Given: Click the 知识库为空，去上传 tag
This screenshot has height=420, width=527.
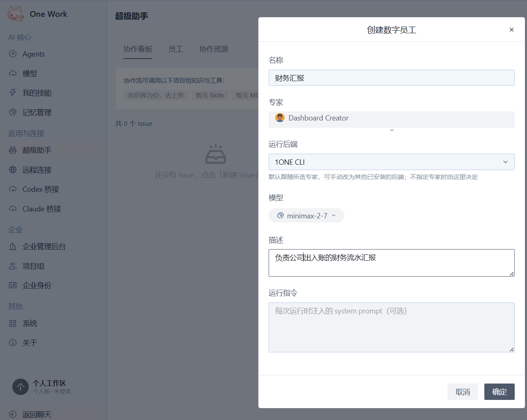Looking at the screenshot, I should 156,95.
